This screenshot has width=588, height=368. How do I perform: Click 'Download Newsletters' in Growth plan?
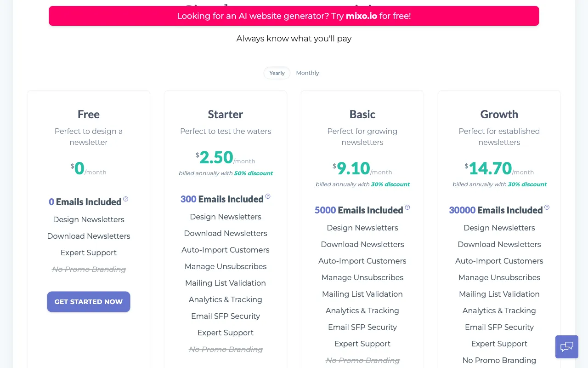(499, 244)
